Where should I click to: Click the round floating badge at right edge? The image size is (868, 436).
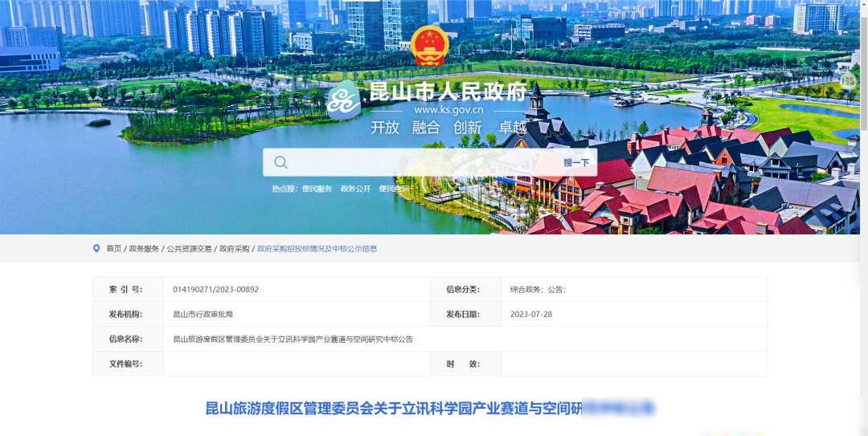click(x=848, y=81)
